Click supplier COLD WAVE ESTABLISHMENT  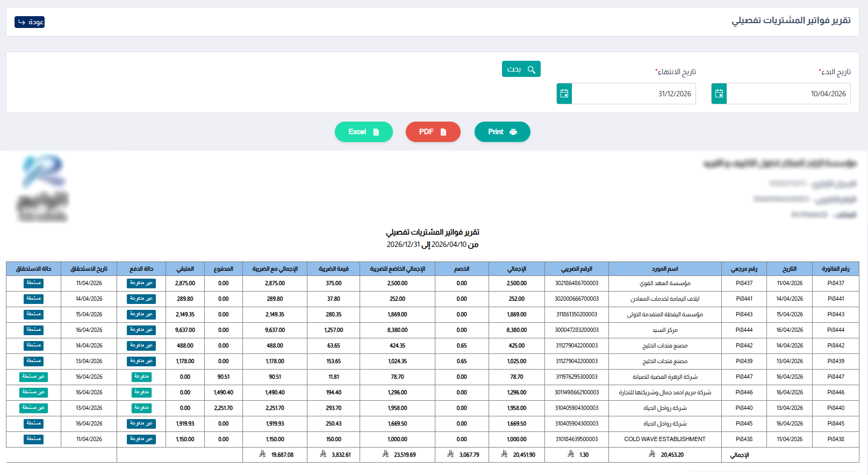coord(665,439)
